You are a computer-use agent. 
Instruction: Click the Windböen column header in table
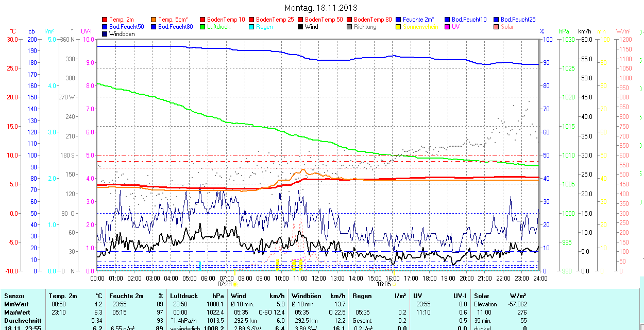pyautogui.click(x=306, y=296)
